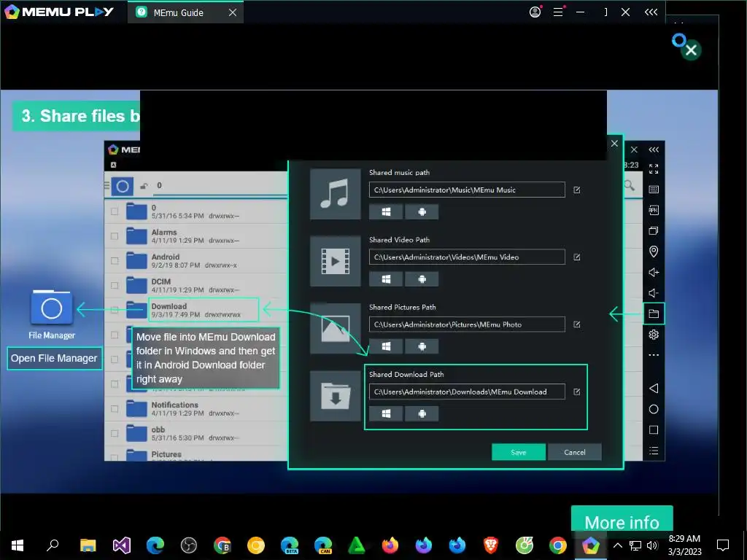This screenshot has width=747, height=560.
Task: Open the MEmu hamburger menu
Action: [x=558, y=12]
